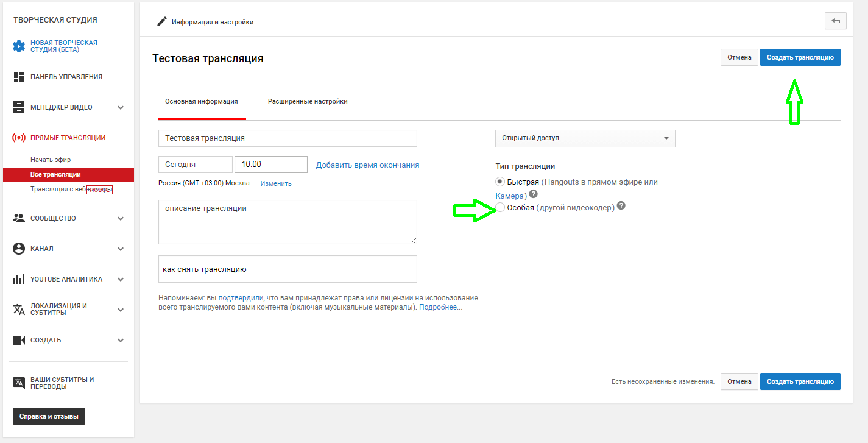Click the Добавить время окончания link
The image size is (868, 443).
tap(367, 165)
